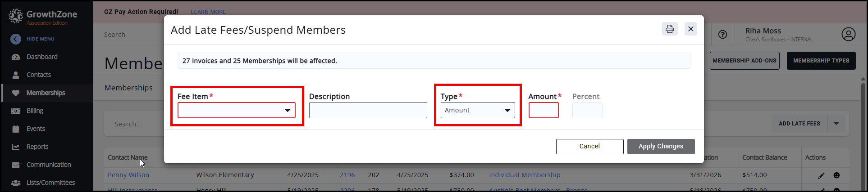
Task: Select Reports in the sidebar menu
Action: 37,147
